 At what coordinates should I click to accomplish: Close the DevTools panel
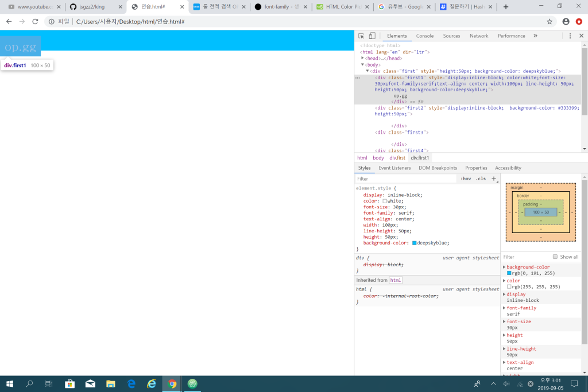coord(581,36)
